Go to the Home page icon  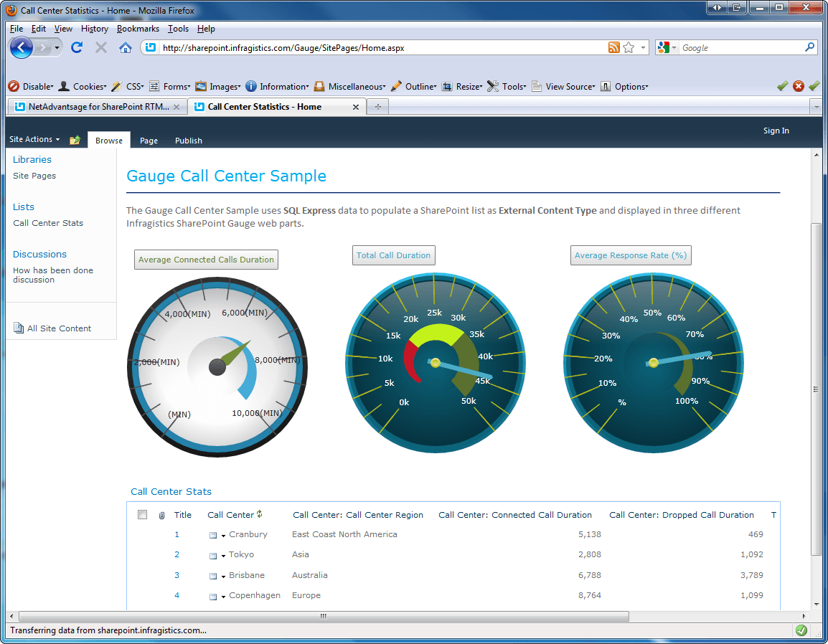coord(125,47)
